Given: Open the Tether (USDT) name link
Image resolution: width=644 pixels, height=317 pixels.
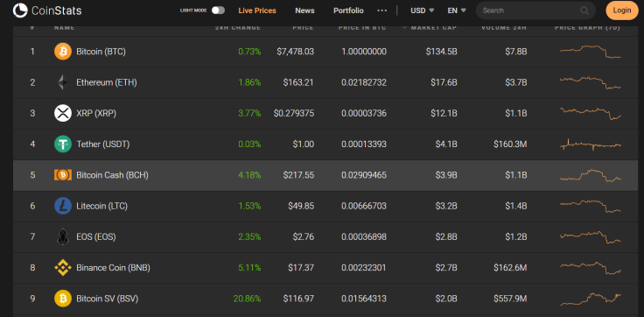Looking at the screenshot, I should click(103, 144).
